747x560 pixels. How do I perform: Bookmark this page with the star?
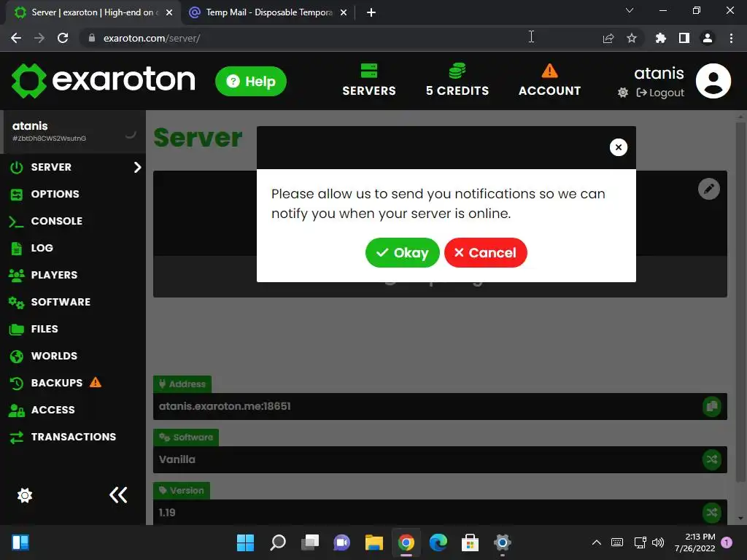(632, 38)
